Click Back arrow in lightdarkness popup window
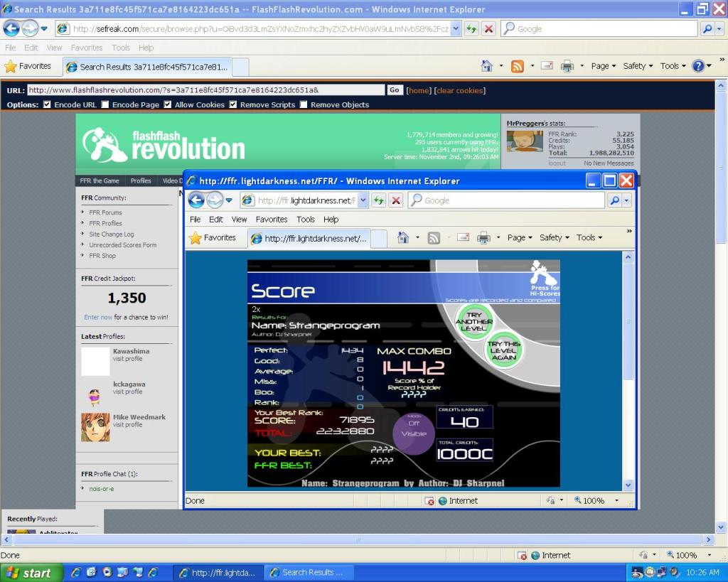The height and width of the screenshot is (582, 728). pyautogui.click(x=196, y=200)
